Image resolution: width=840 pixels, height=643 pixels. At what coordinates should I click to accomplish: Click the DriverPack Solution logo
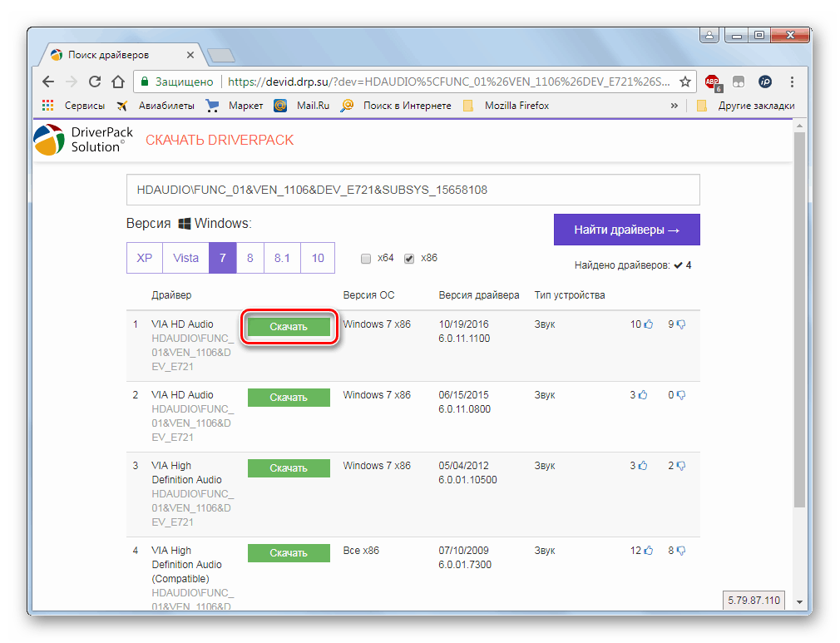coord(83,140)
